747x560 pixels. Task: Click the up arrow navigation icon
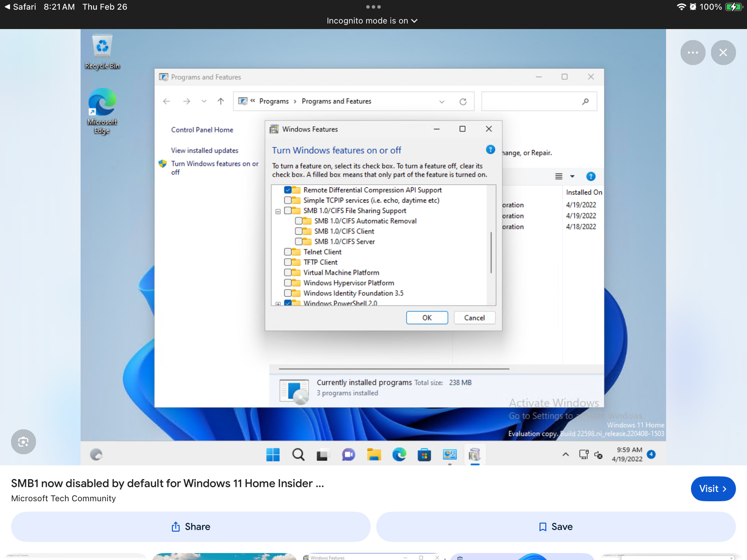[x=221, y=101]
